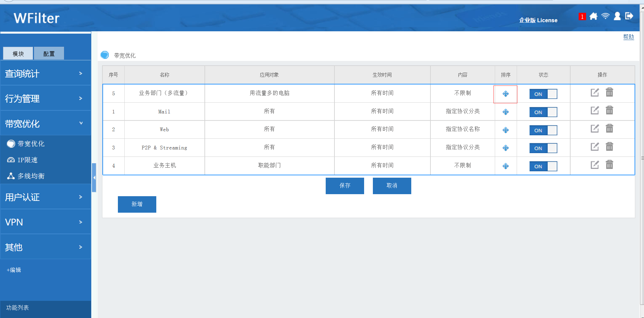644x318 pixels.
Task: Open the 帮助 link
Action: [x=628, y=37]
